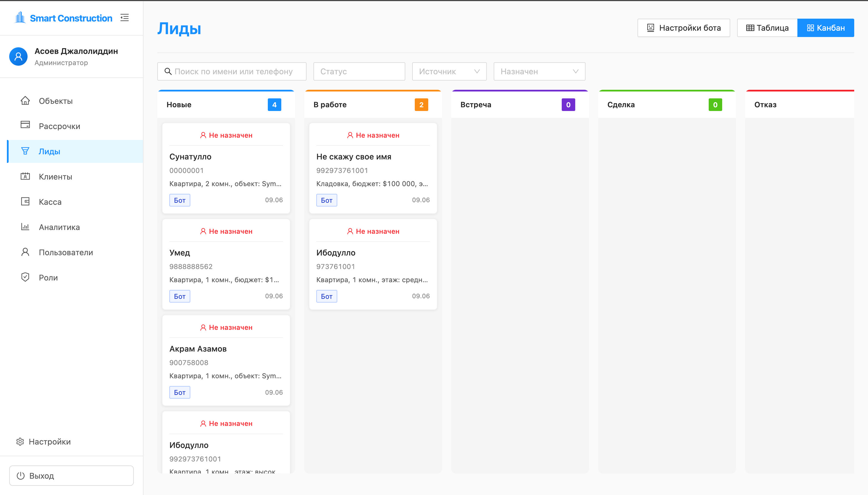868x495 pixels.
Task: Open the Статус filter dropdown
Action: [359, 71]
